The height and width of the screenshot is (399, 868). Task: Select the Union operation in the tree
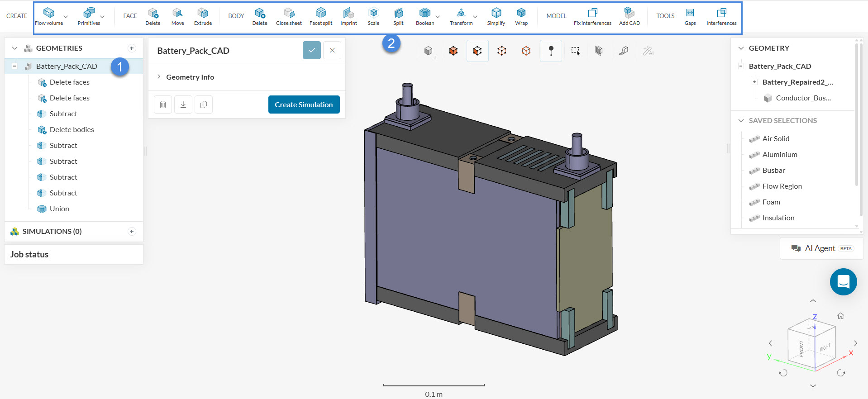click(59, 209)
